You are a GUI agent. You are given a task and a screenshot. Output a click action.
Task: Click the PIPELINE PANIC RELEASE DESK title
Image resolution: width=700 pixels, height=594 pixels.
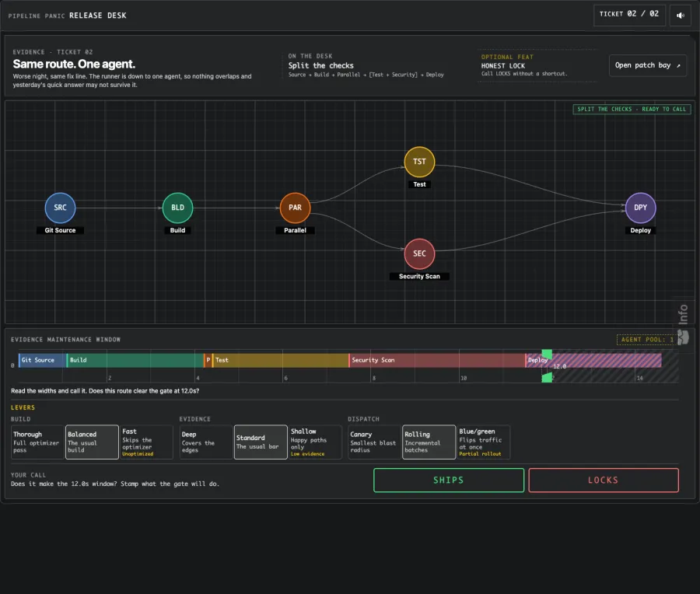click(x=68, y=16)
